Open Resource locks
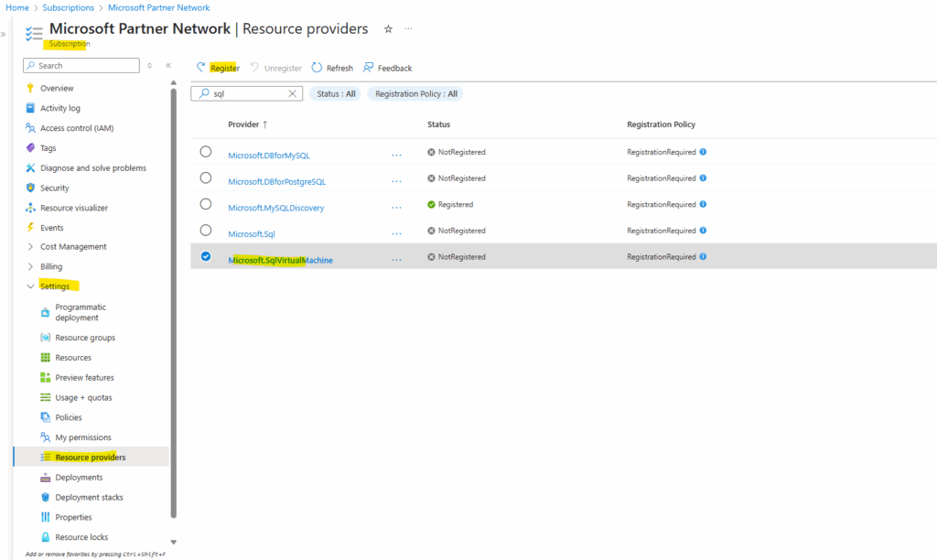This screenshot has width=937, height=560. [x=81, y=537]
